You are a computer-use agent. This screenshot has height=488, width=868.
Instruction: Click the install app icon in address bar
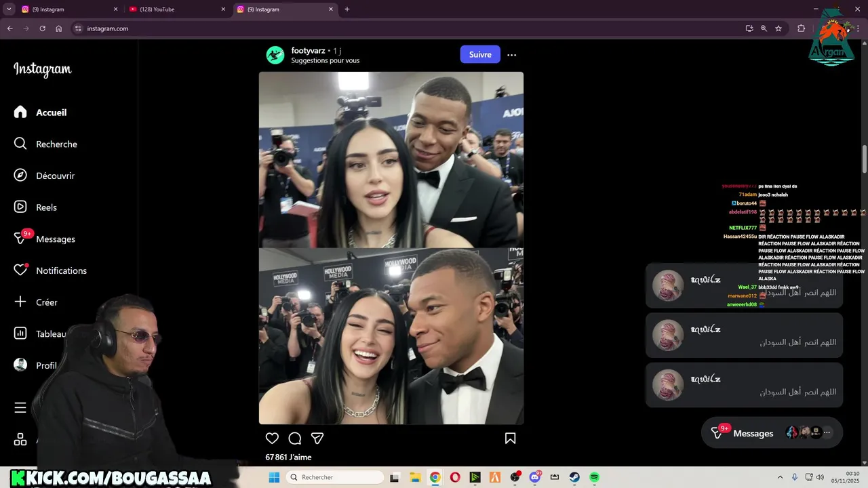[749, 28]
